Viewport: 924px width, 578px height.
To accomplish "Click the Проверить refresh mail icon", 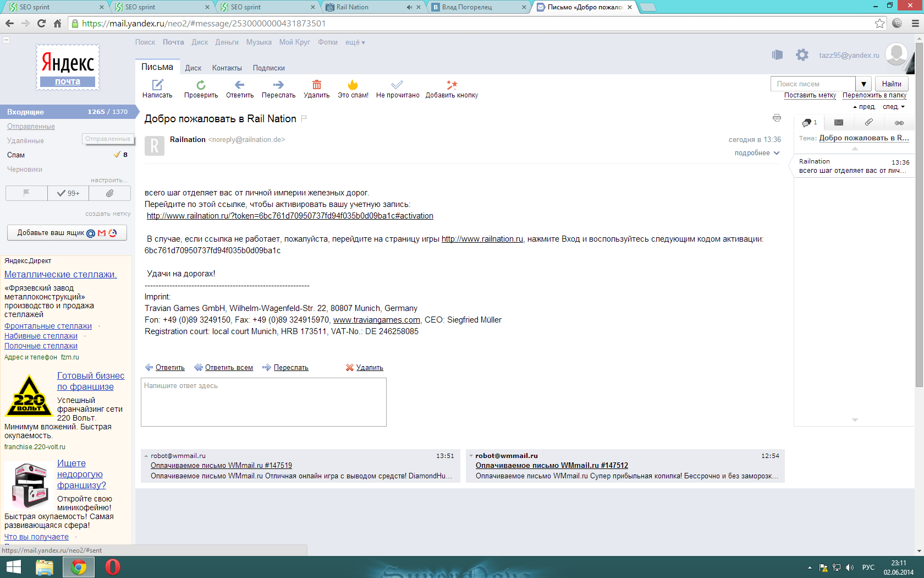I will (x=201, y=85).
